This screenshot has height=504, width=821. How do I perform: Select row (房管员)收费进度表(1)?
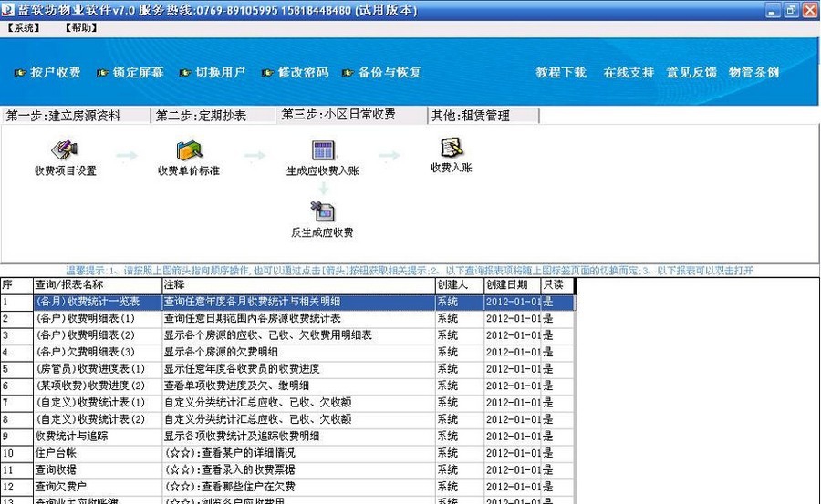[287, 369]
